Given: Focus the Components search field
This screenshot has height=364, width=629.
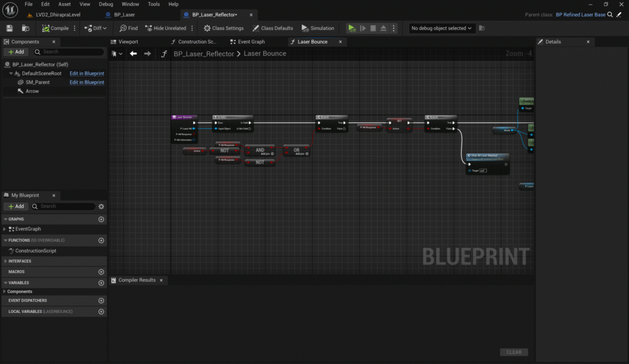Looking at the screenshot, I should pos(69,52).
